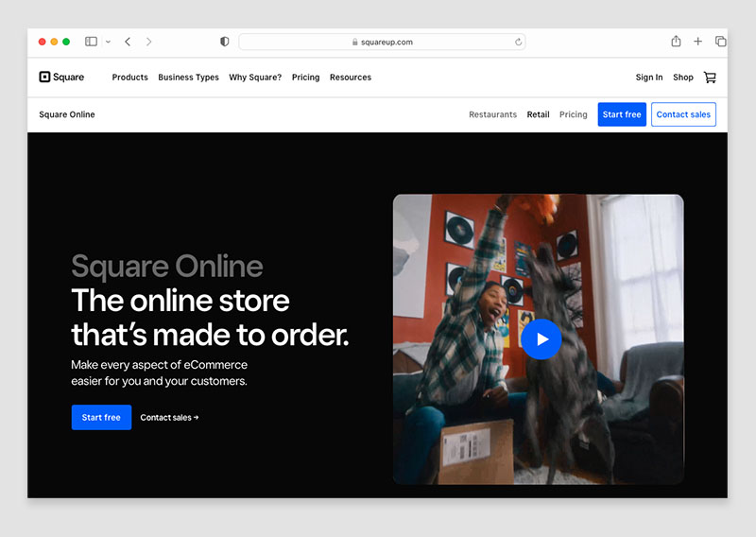
Task: Show tab overview icon
Action: coord(720,42)
